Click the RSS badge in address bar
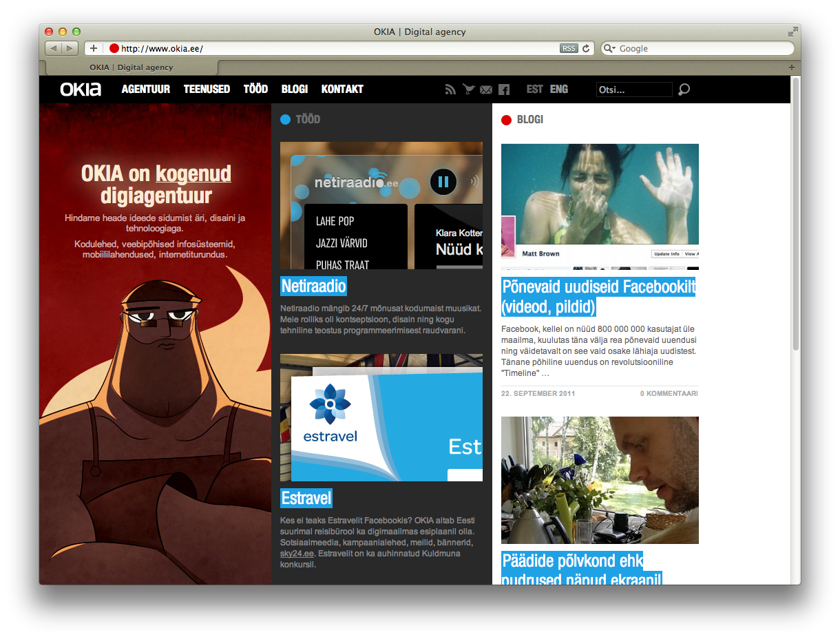Image resolution: width=840 pixels, height=639 pixels. point(569,48)
